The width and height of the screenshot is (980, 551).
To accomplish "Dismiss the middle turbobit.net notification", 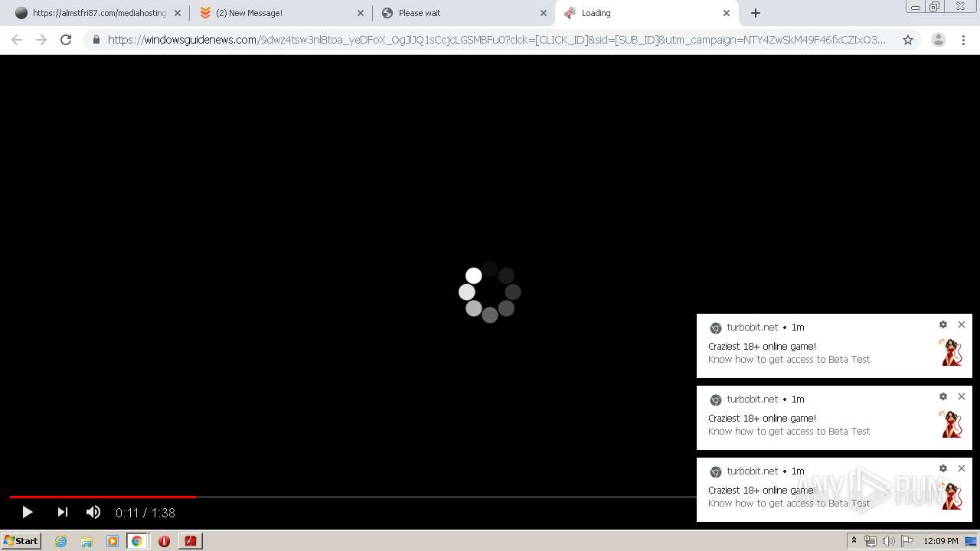I will pyautogui.click(x=962, y=396).
